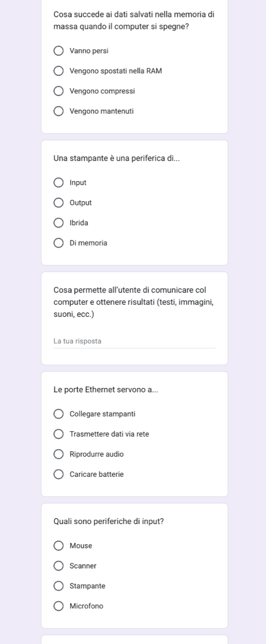The image size is (266, 644).
Task: Click the "La tua risposta" text field
Action: point(134,341)
